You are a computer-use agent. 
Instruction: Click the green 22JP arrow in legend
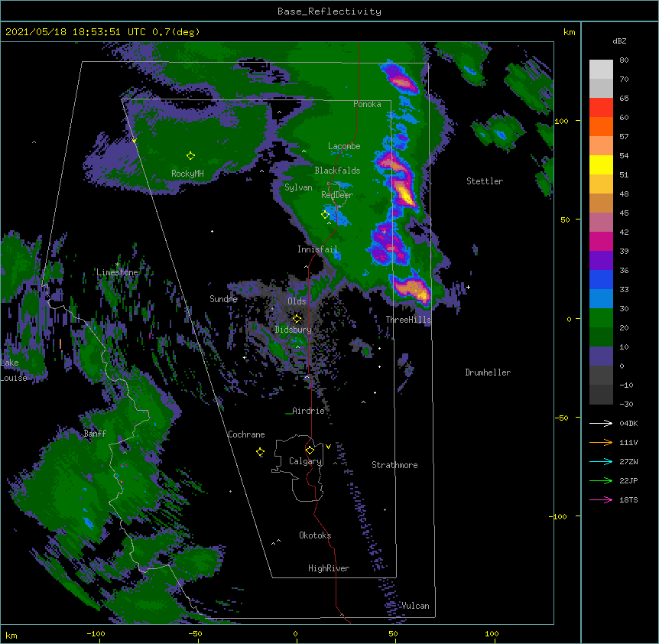tap(601, 480)
